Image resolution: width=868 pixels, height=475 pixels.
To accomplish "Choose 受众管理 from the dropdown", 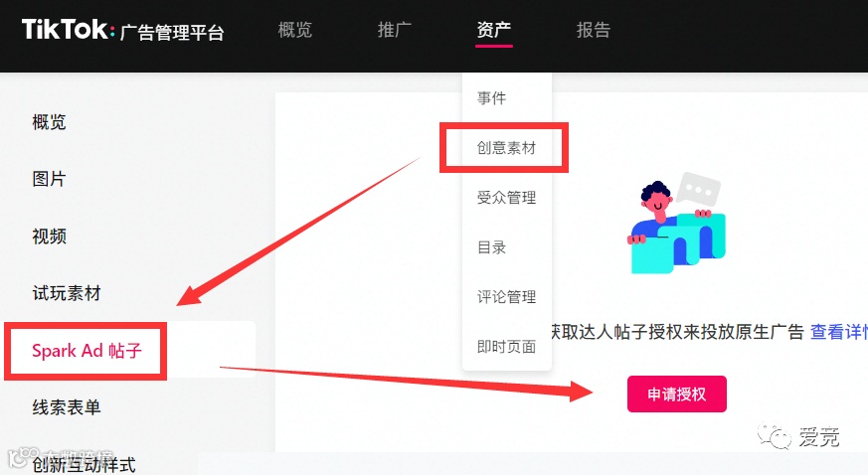I will (506, 198).
